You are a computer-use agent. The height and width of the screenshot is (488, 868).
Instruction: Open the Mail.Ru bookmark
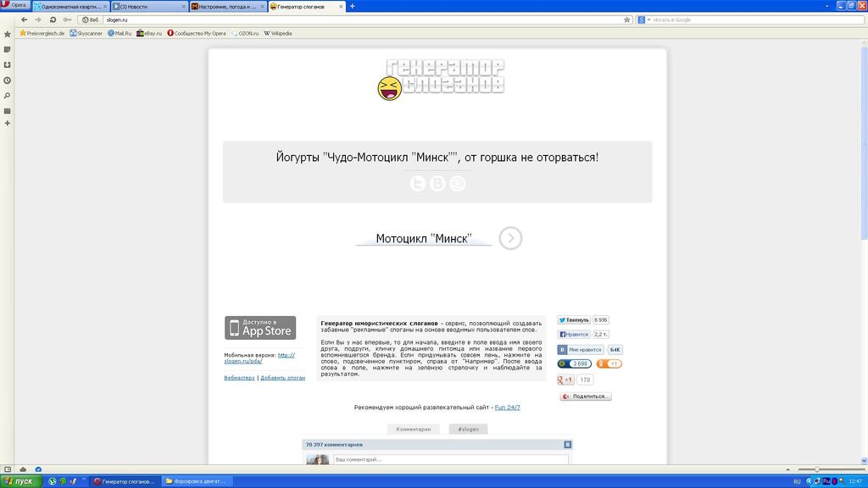pos(120,33)
